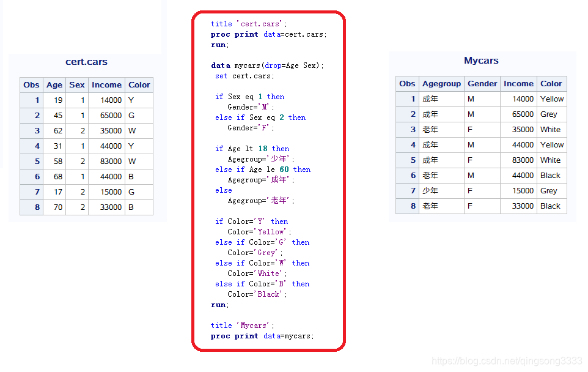Select the Agegroup column header in Mycars
This screenshot has height=372, width=588.
point(441,83)
